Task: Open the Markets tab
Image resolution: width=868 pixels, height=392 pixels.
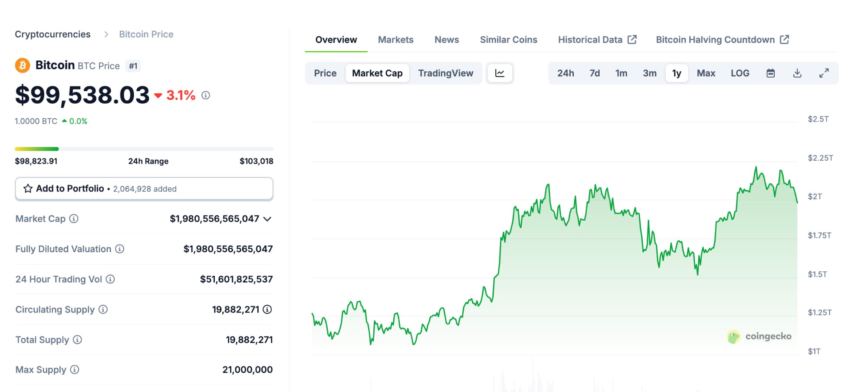Action: 395,40
